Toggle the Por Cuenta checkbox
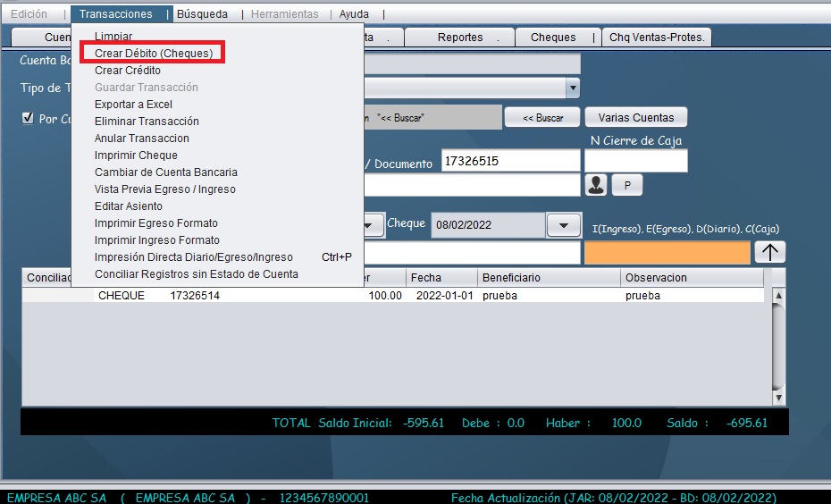 pos(28,118)
